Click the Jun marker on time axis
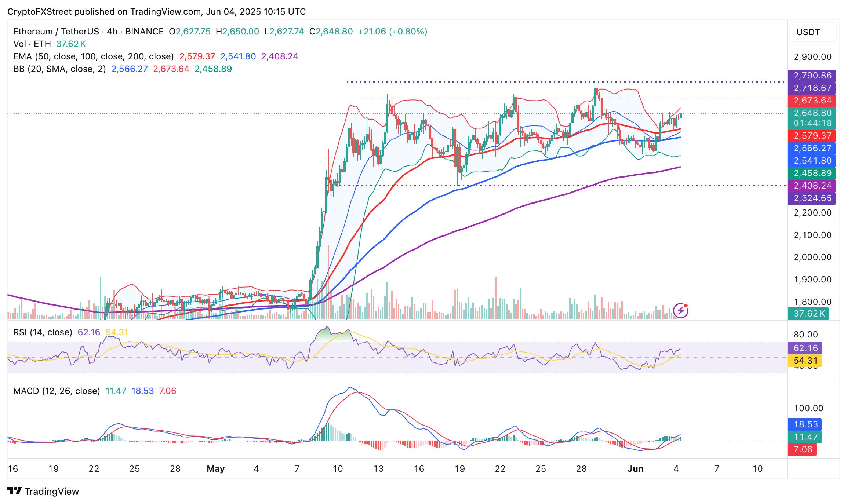 click(635, 469)
